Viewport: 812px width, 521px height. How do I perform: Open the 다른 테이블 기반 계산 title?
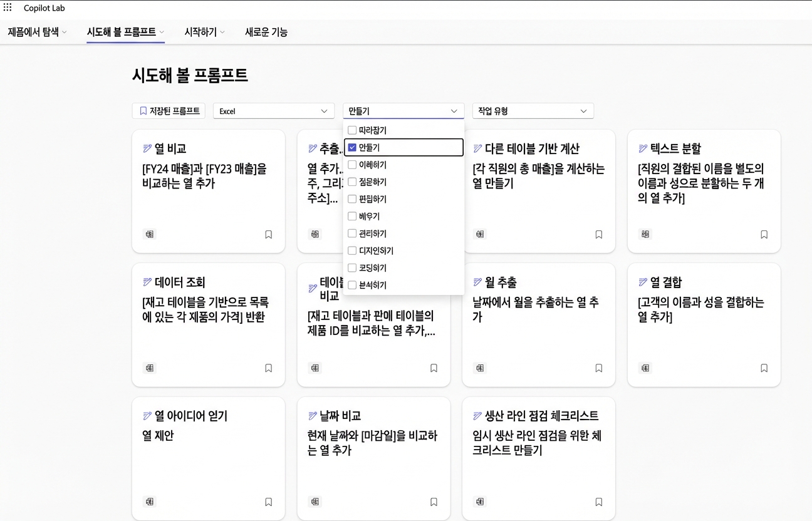[x=532, y=148]
